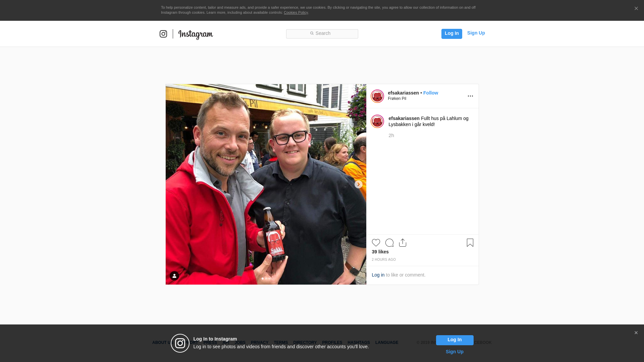The width and height of the screenshot is (644, 362).
Task: Save the post with bookmark icon
Action: [x=470, y=243]
